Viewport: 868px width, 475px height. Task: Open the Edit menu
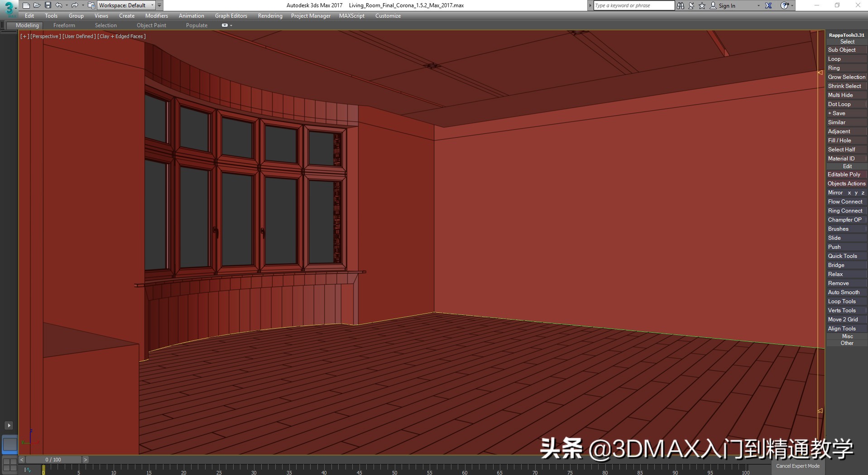coord(29,16)
